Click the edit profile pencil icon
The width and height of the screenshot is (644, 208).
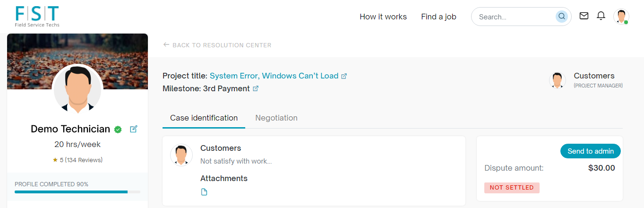click(x=134, y=129)
